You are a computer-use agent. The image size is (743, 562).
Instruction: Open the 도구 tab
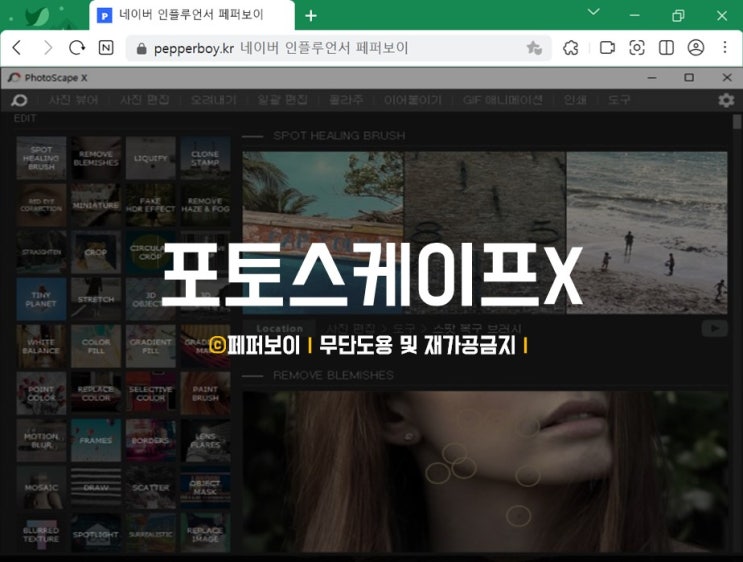click(619, 100)
